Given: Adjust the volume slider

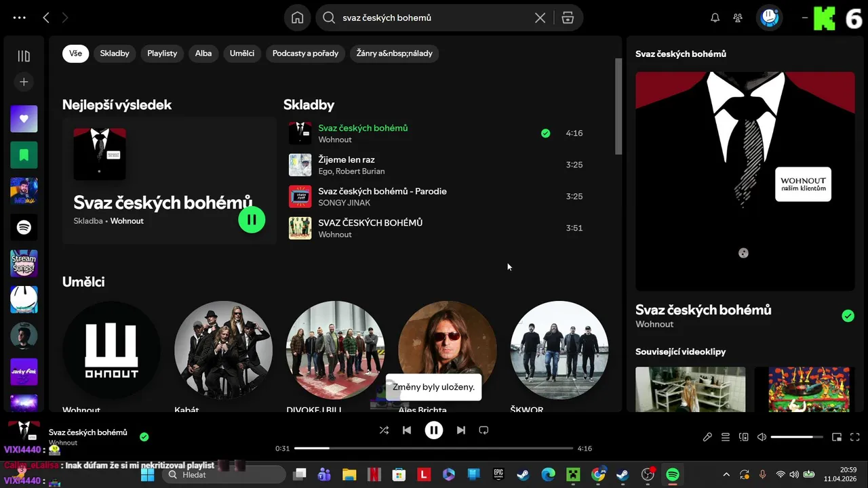Looking at the screenshot, I should point(797,437).
